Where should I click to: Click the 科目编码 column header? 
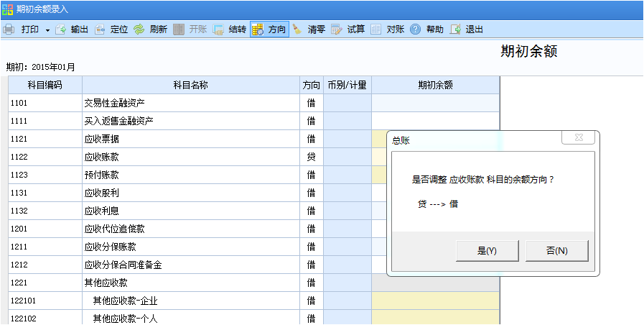coord(45,85)
